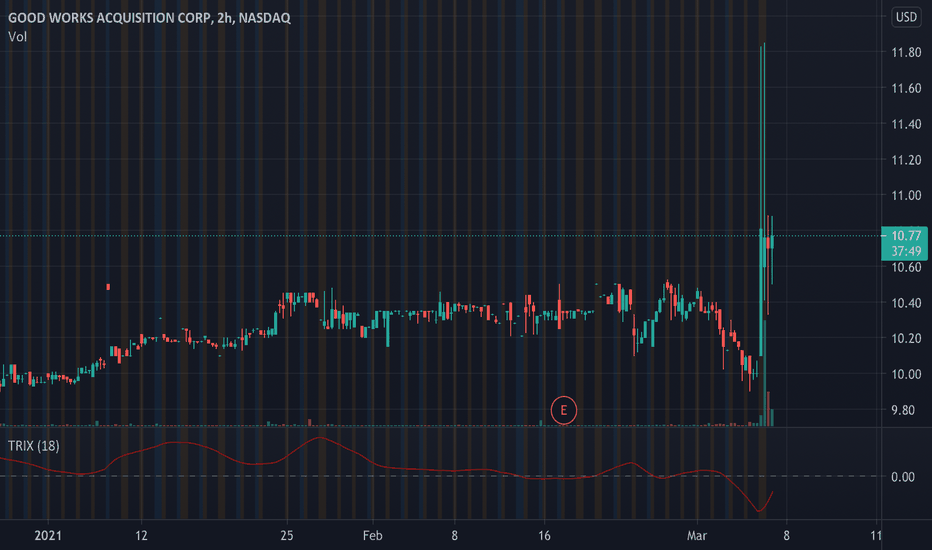Click the Feb date axis label
This screenshot has width=932, height=550.
[x=373, y=536]
